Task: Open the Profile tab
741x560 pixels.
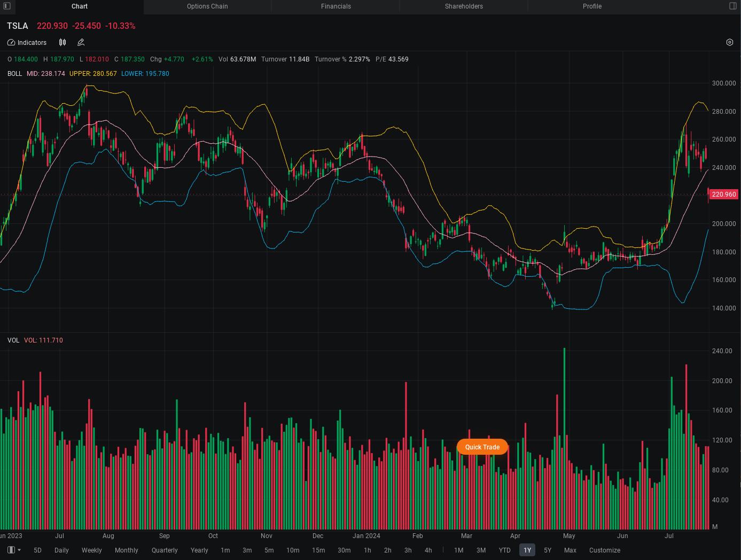Action: pos(592,6)
